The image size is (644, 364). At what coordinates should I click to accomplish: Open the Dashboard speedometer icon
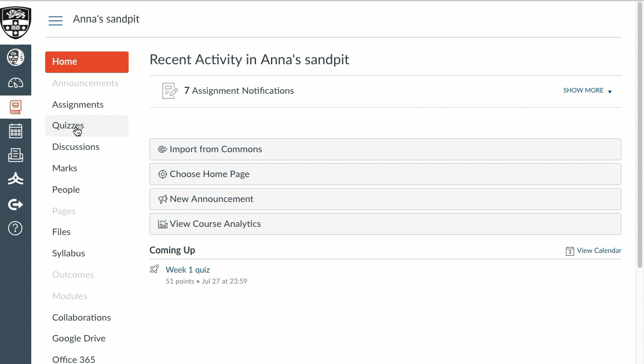(x=16, y=83)
